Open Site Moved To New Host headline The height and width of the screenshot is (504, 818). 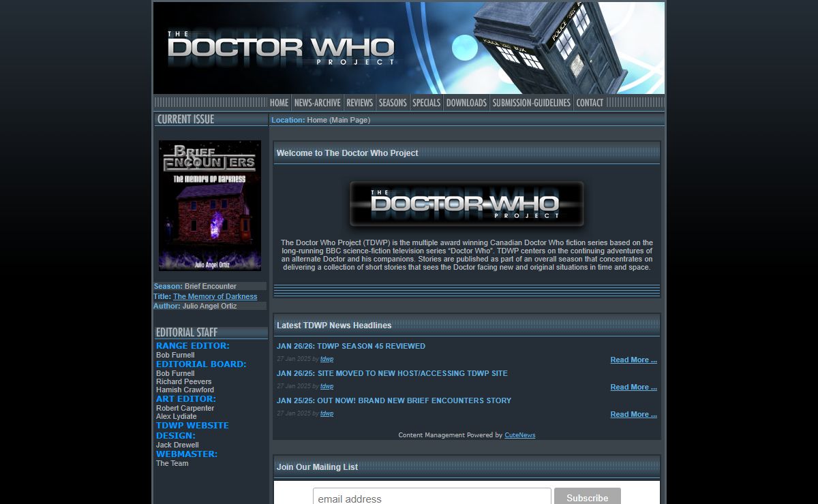(x=392, y=373)
